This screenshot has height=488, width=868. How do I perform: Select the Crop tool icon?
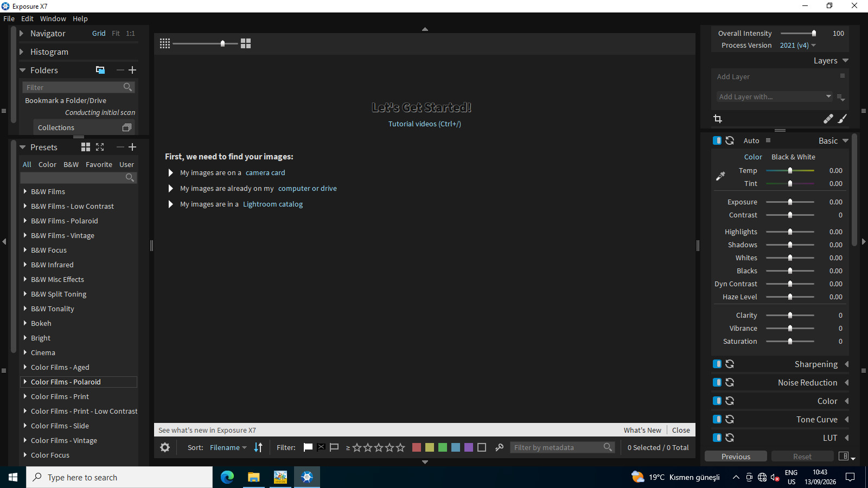(718, 119)
